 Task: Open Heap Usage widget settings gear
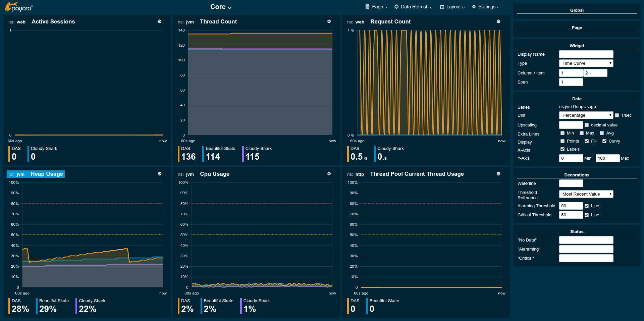click(160, 174)
